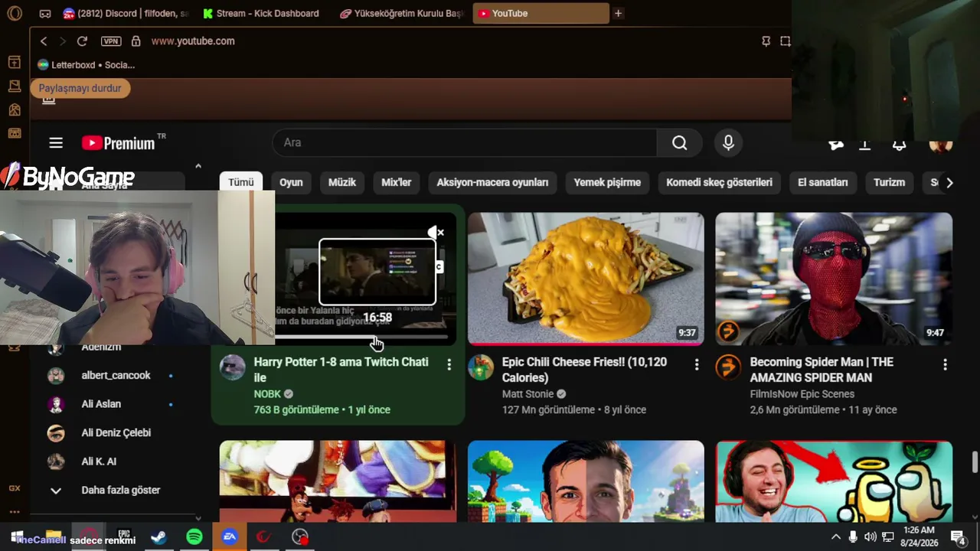Open the YouTube notifications bell
This screenshot has height=551, width=980.
pyautogui.click(x=899, y=144)
